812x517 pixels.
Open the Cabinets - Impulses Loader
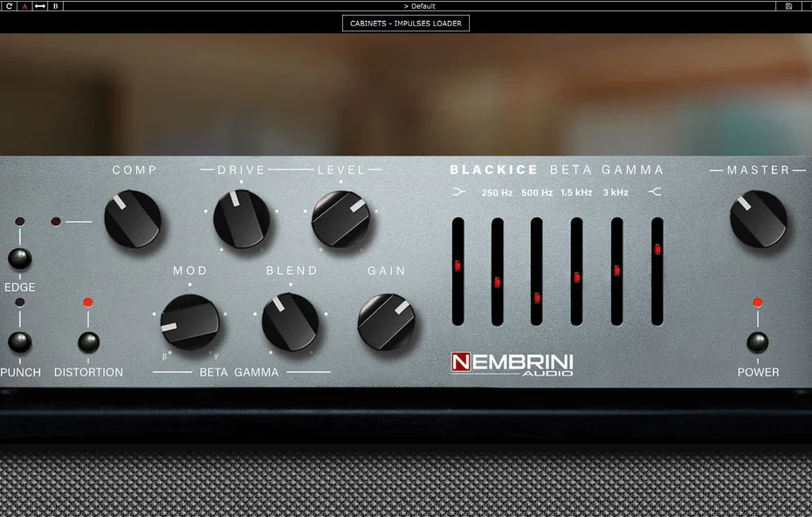(406, 24)
